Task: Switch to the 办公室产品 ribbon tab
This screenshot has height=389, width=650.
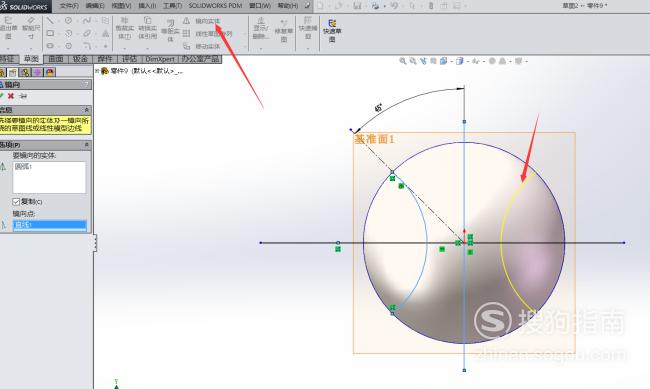Action: 200,59
